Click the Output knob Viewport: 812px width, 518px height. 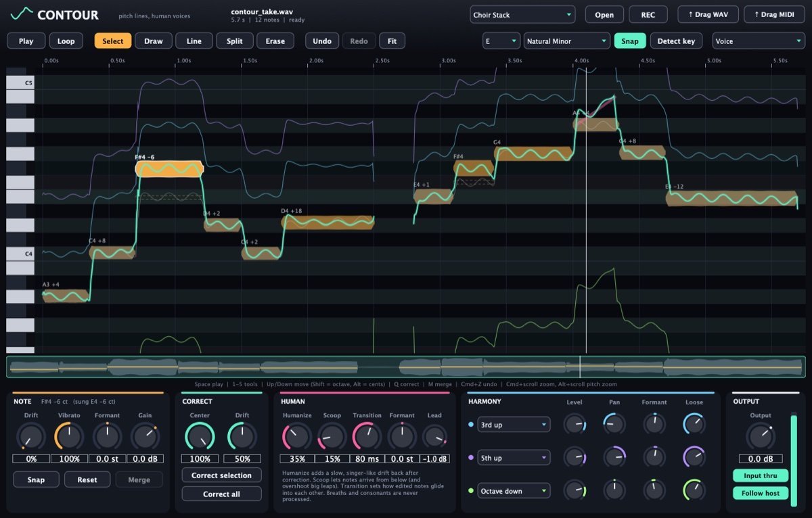tap(761, 437)
